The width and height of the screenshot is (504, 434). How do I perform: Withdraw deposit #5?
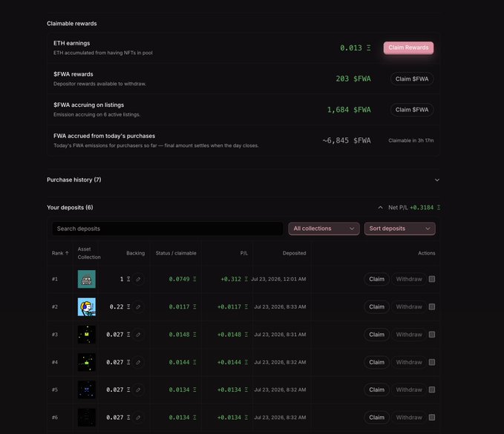(x=409, y=389)
